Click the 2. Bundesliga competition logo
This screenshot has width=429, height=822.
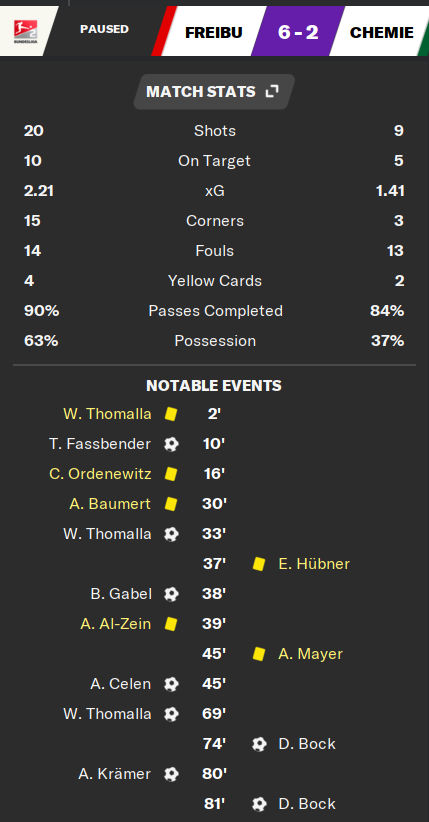(25, 31)
